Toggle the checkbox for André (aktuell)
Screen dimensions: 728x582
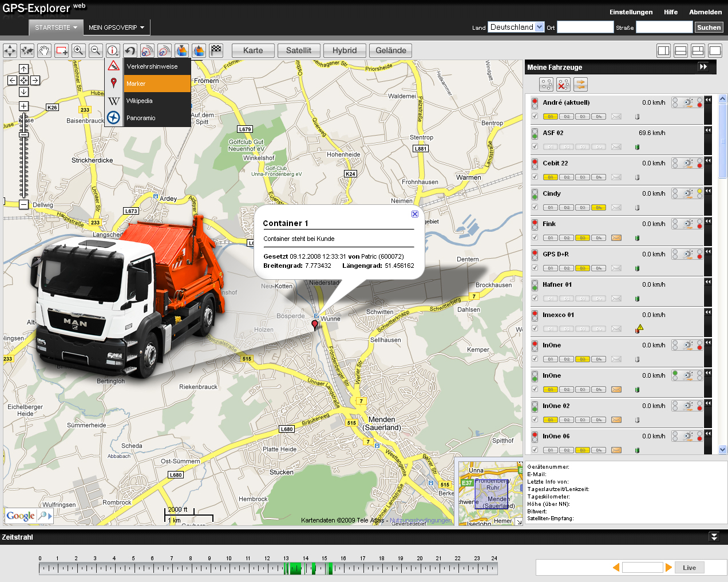pos(535,116)
